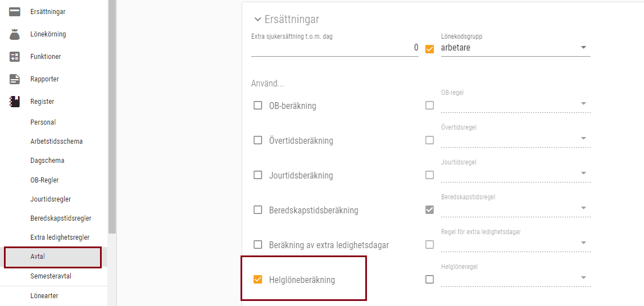
Task: Click the Funktioner calculator icon
Action: click(15, 57)
